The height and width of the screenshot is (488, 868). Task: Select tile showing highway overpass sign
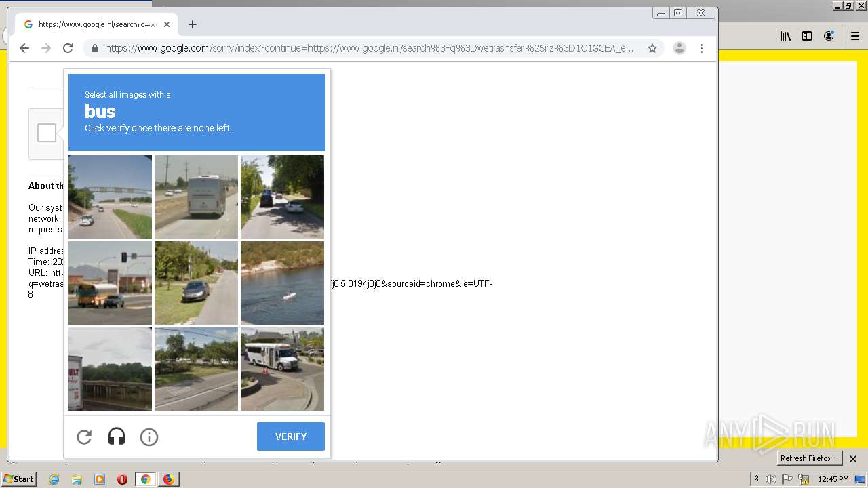click(110, 197)
